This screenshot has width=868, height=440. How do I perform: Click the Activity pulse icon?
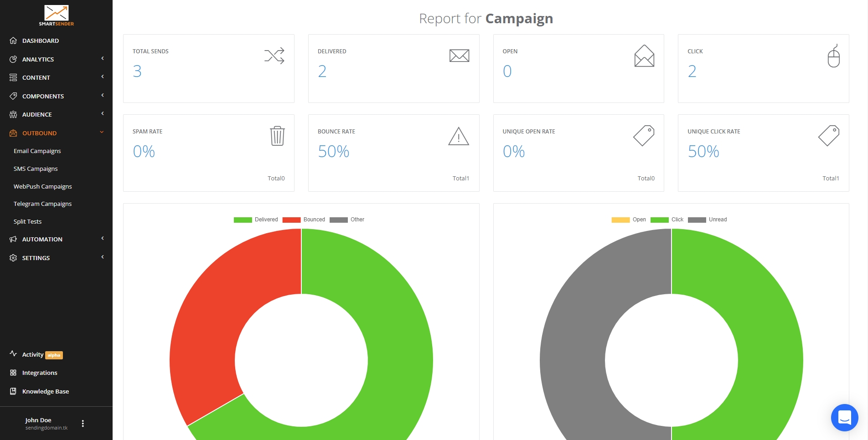pyautogui.click(x=13, y=354)
